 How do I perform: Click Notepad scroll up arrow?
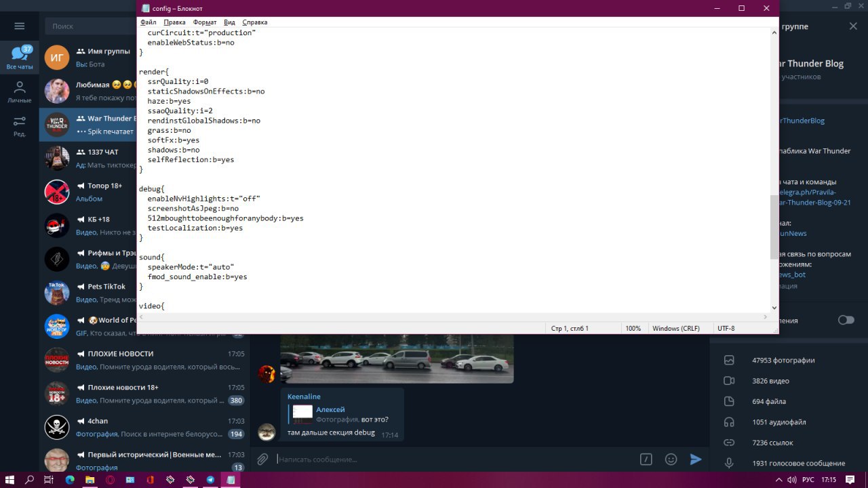[x=774, y=33]
